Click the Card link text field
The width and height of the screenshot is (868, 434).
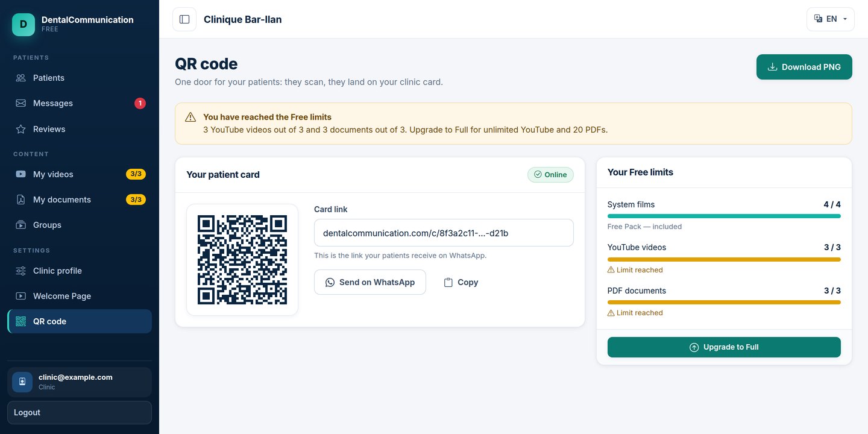pos(444,233)
